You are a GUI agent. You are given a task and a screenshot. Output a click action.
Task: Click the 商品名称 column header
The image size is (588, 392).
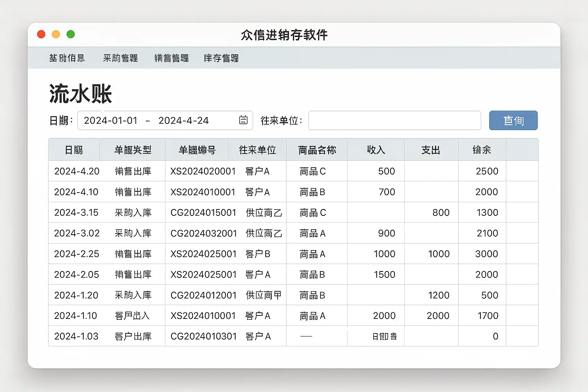click(317, 150)
